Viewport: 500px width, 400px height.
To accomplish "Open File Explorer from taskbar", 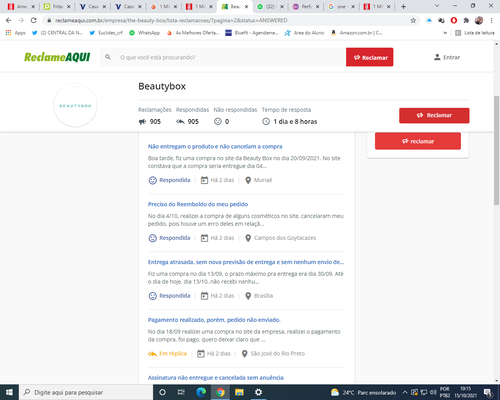I will click(239, 392).
